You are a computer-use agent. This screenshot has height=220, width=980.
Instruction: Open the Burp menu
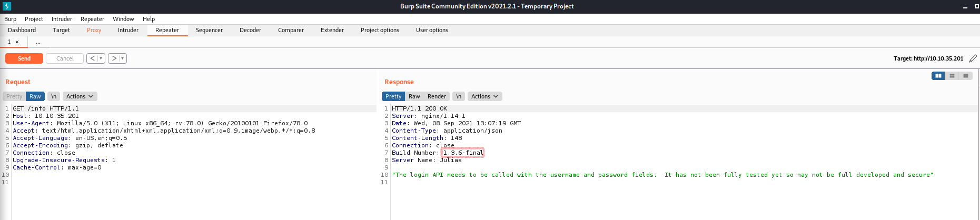[x=11, y=19]
